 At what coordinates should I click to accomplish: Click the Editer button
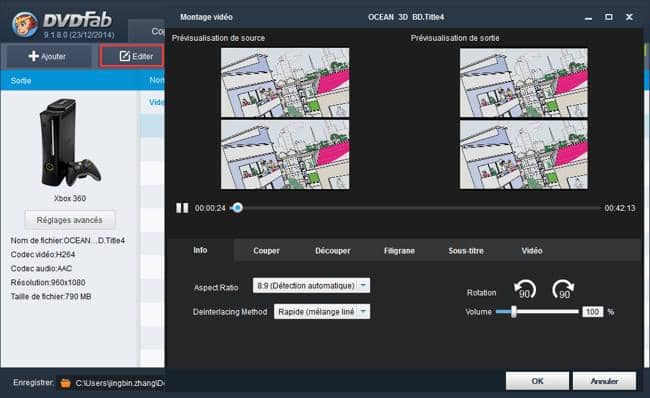132,56
